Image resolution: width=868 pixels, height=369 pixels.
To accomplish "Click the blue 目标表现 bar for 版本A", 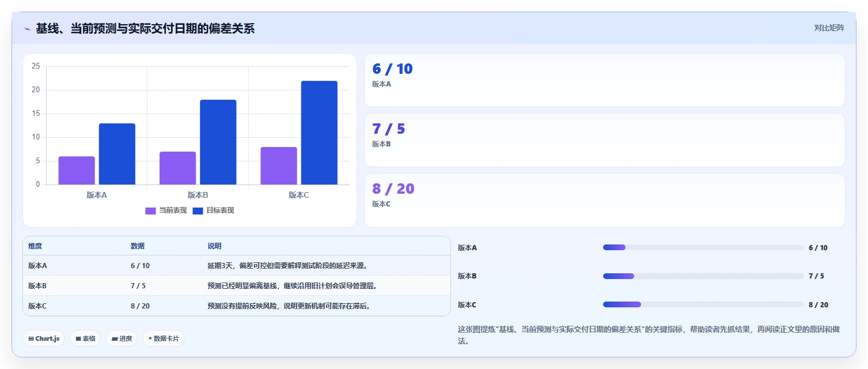I will tap(117, 154).
